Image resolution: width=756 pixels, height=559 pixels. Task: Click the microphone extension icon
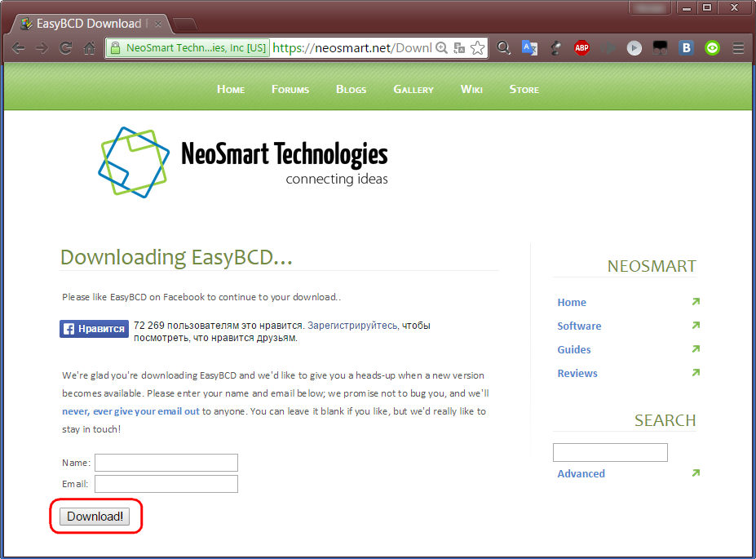coord(556,48)
